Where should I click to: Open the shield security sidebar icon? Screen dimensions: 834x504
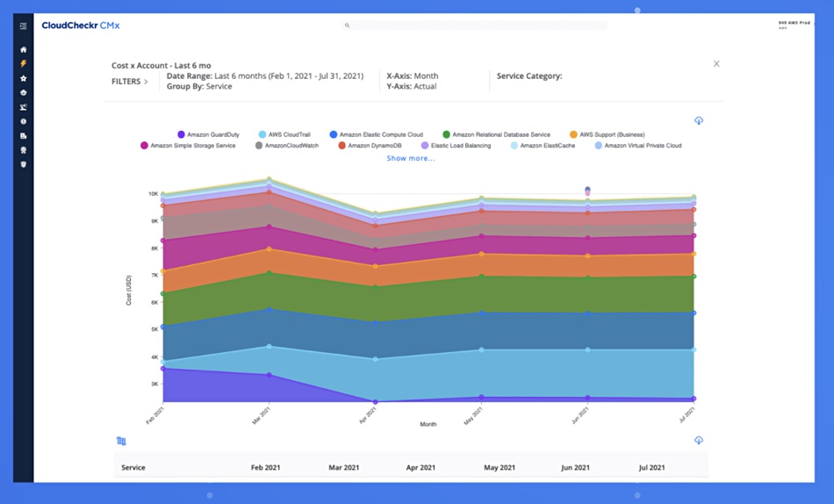coord(24,164)
